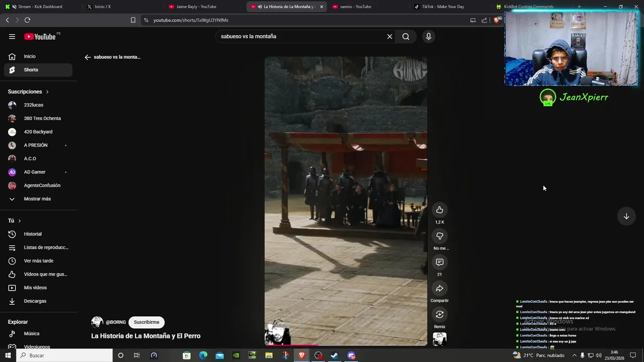Expand the Tú section chevron

pos(20,221)
